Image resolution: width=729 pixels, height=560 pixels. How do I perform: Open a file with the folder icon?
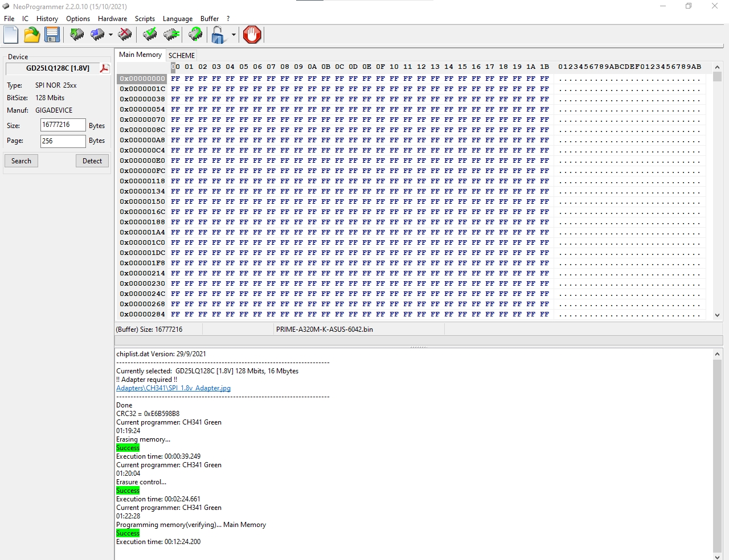[32, 35]
